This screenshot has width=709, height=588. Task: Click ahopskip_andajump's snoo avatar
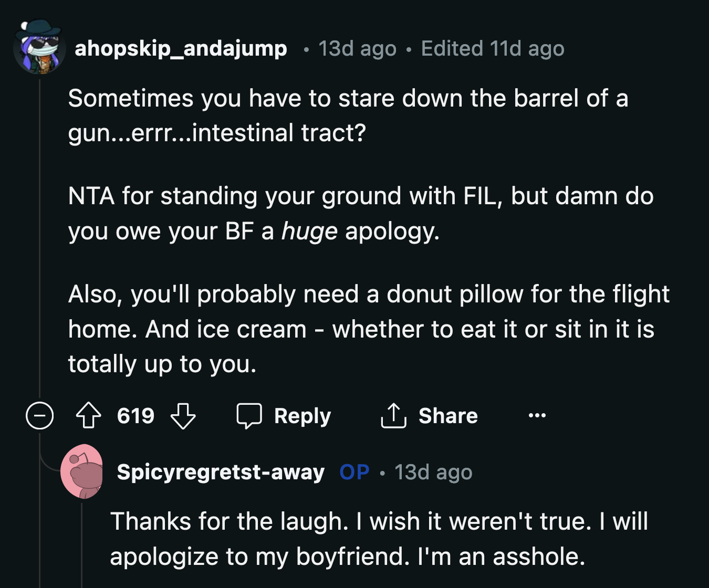(x=38, y=47)
